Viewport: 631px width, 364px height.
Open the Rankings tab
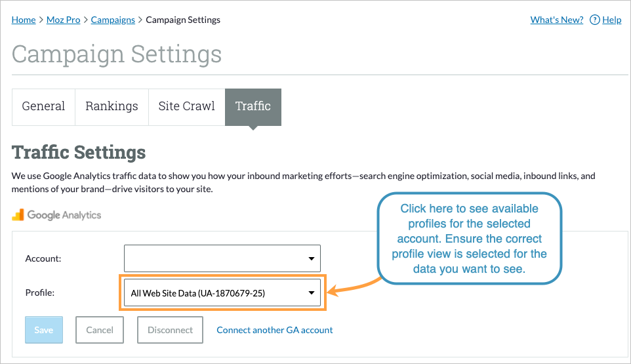click(x=112, y=106)
